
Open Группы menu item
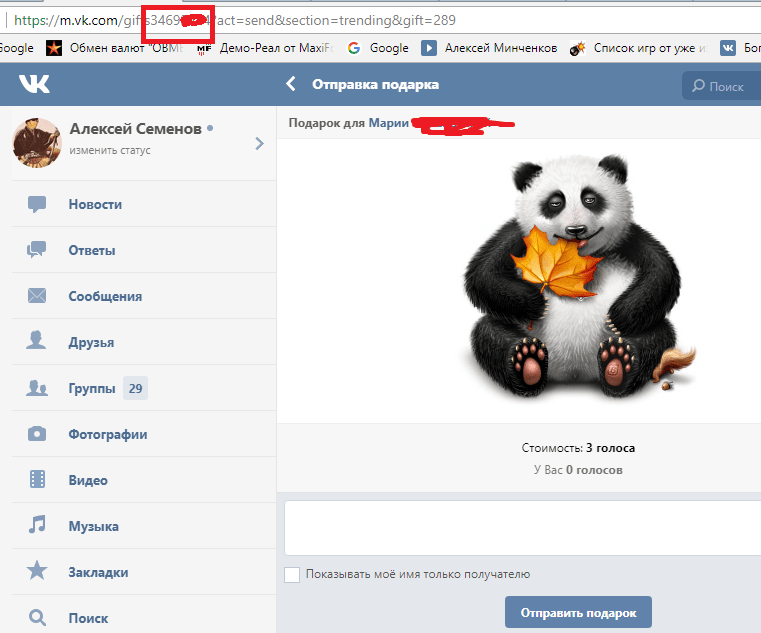[x=144, y=388]
